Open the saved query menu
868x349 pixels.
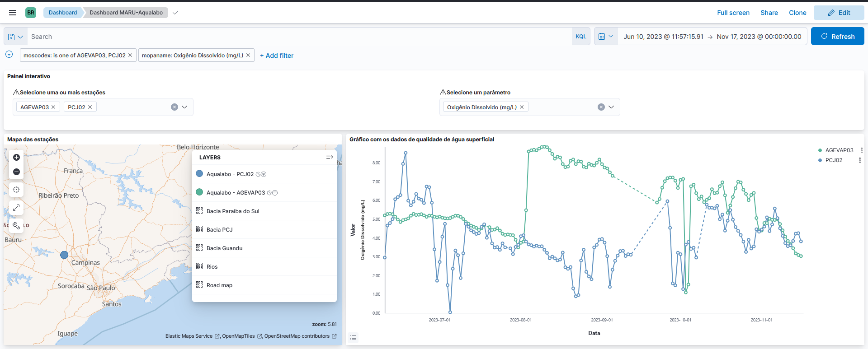[15, 37]
